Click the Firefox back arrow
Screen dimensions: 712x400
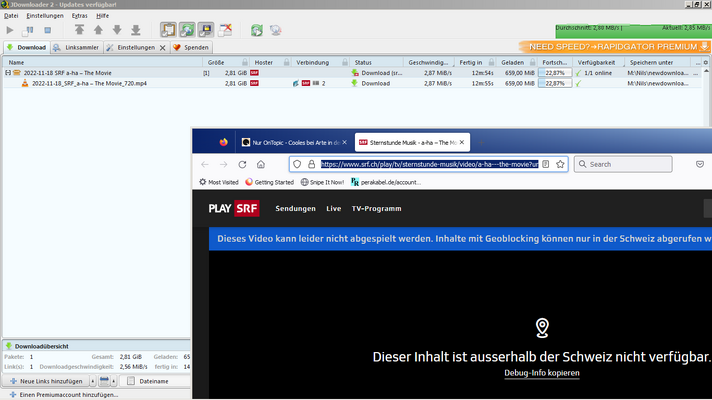pyautogui.click(x=205, y=164)
